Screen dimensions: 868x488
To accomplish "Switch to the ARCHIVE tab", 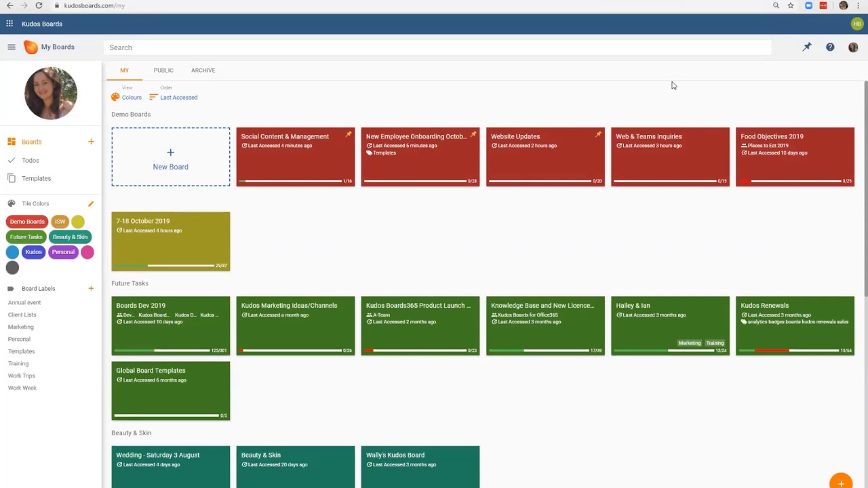I will point(203,70).
